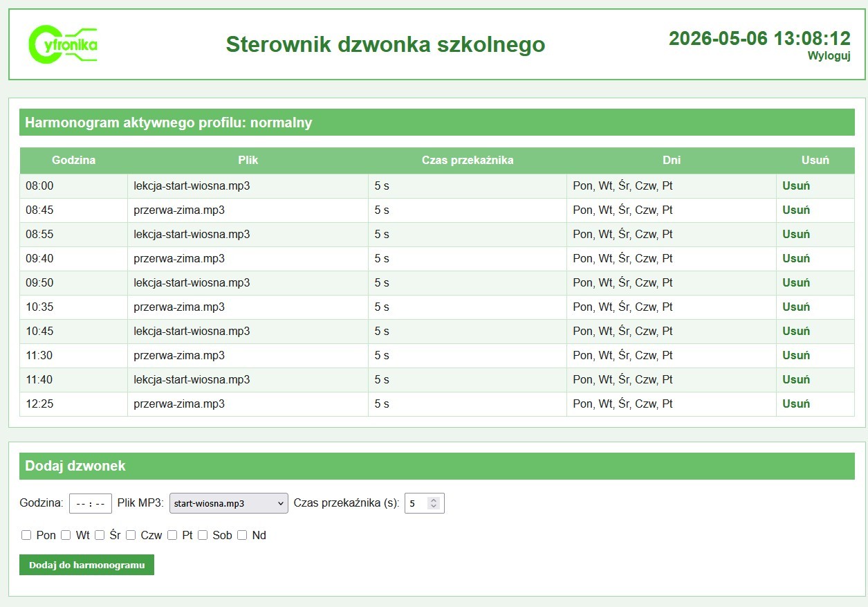
Task: Click the days cell in the 12:25 row
Action: pyautogui.click(x=672, y=404)
